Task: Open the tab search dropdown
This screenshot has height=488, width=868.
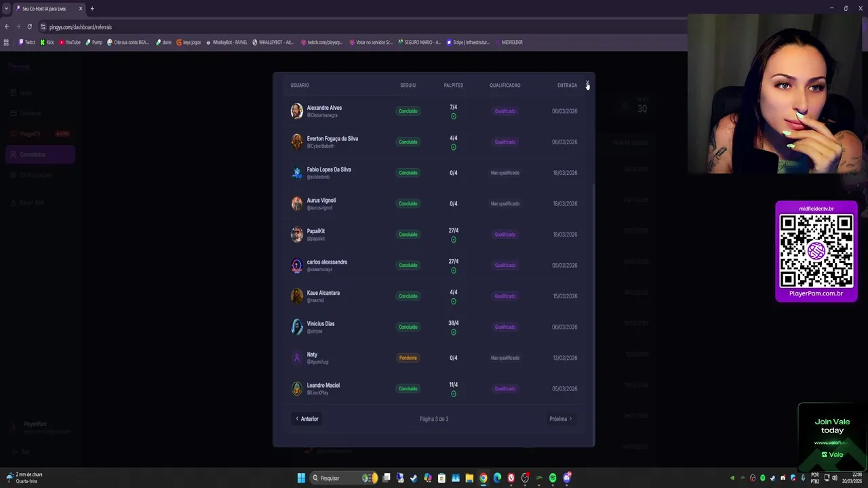Action: pos(6,9)
